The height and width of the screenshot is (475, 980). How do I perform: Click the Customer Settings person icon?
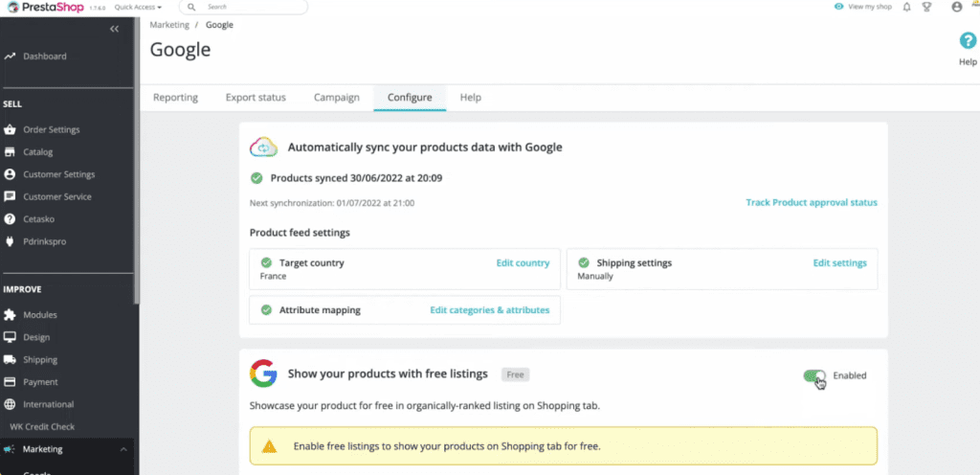coord(10,174)
